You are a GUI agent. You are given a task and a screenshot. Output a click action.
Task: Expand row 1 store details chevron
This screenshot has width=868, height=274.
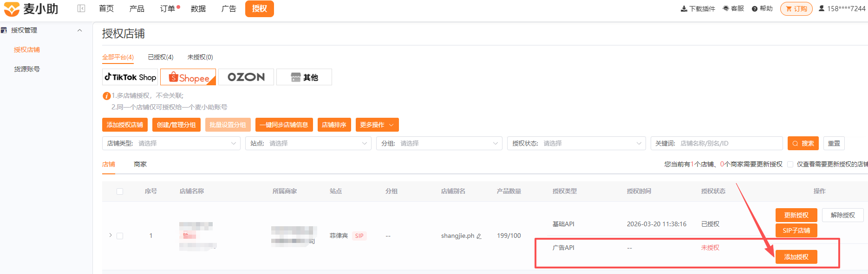pos(110,236)
